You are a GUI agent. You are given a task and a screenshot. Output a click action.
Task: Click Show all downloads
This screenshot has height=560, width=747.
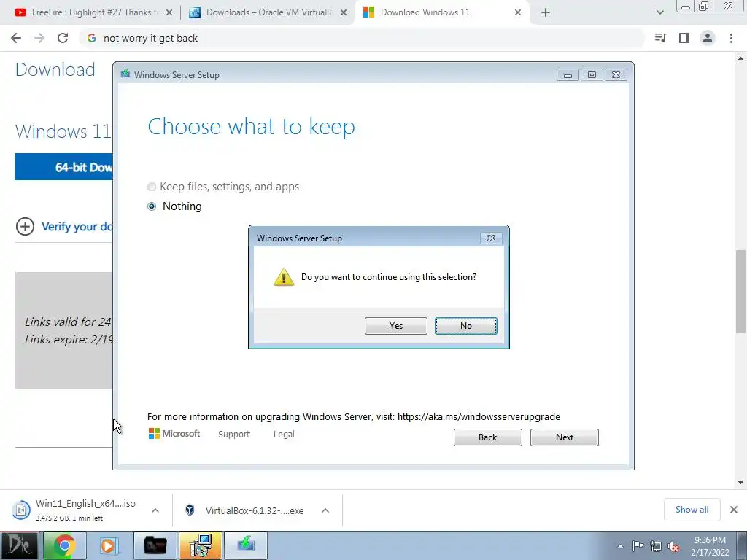pyautogui.click(x=692, y=510)
